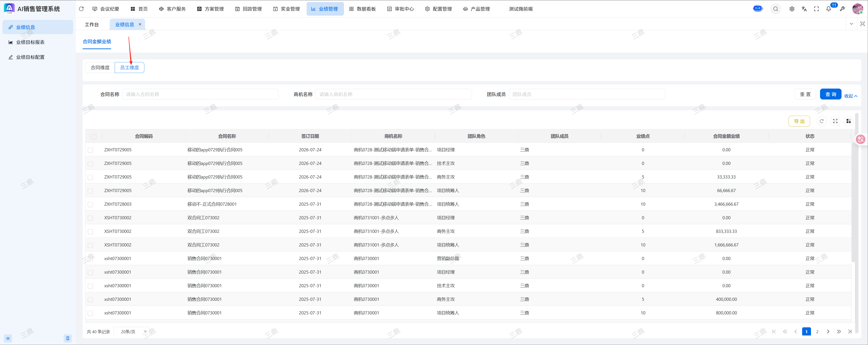The image size is (868, 345).
Task: Open the header search icon
Action: click(x=776, y=9)
